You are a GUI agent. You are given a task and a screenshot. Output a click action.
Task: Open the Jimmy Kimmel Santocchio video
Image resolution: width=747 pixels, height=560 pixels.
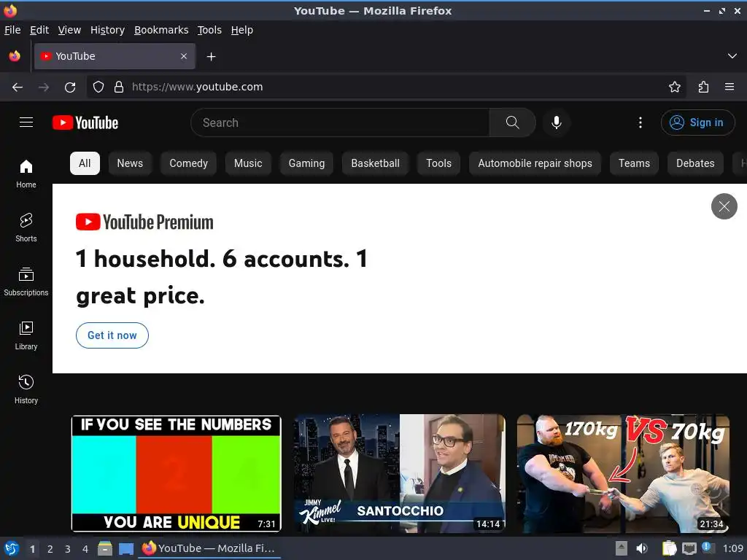tap(399, 473)
